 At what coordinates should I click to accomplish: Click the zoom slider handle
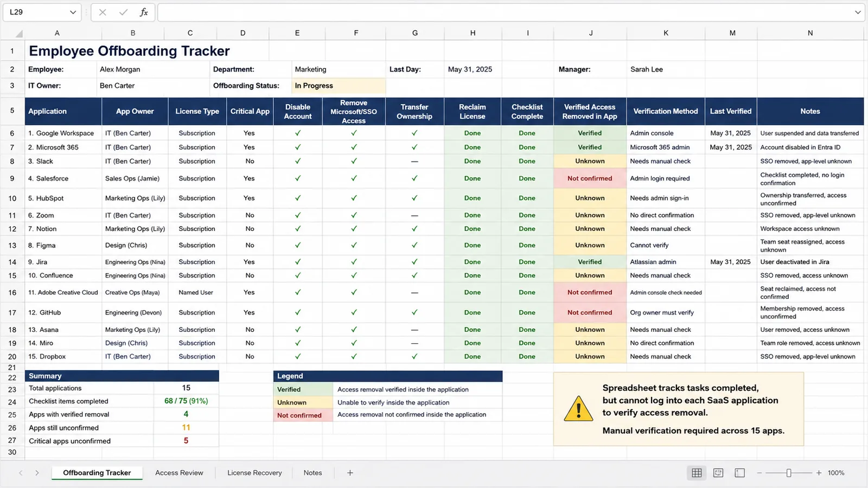click(x=789, y=473)
